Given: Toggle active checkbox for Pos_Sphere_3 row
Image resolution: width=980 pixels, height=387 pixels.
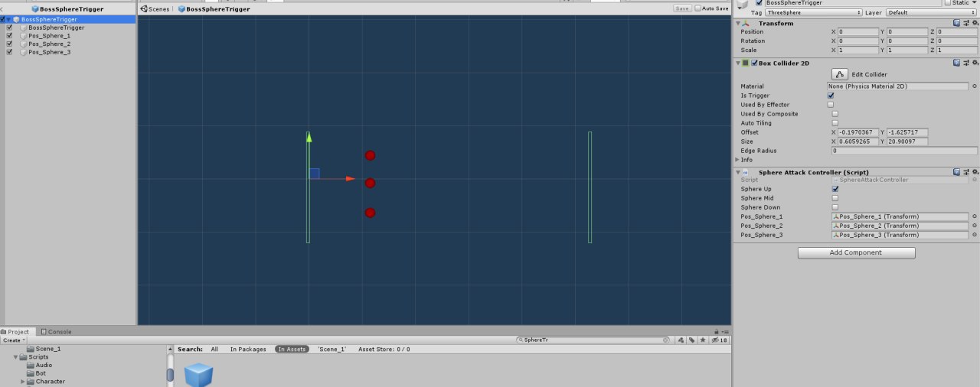Looking at the screenshot, I should [9, 52].
